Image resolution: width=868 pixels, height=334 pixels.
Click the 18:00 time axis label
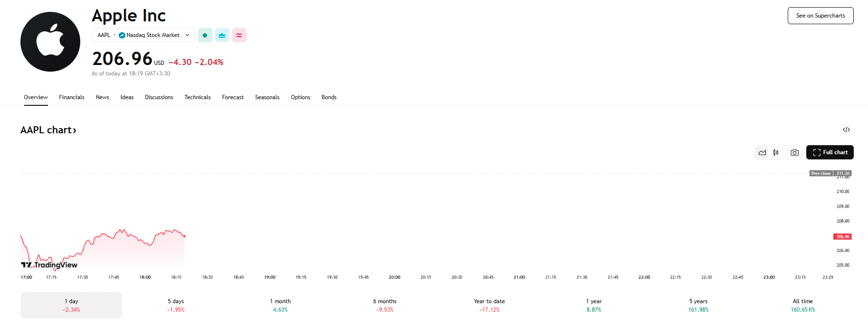tap(145, 277)
